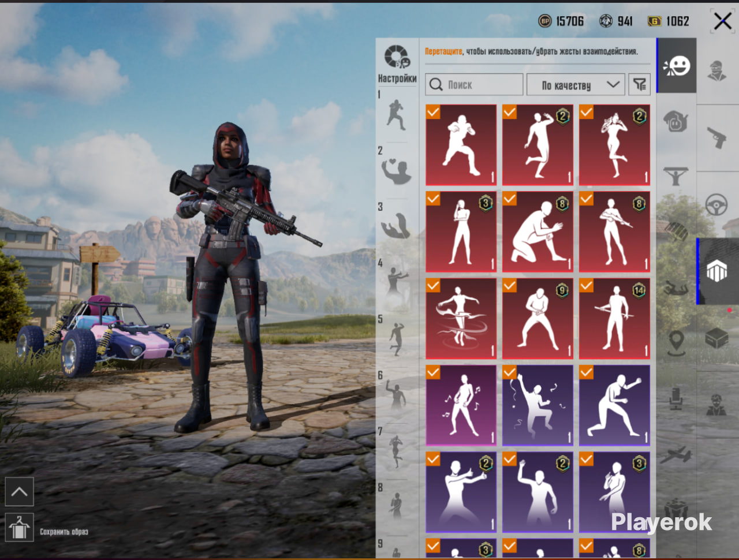Select the purple raised-arm emote card

538,492
